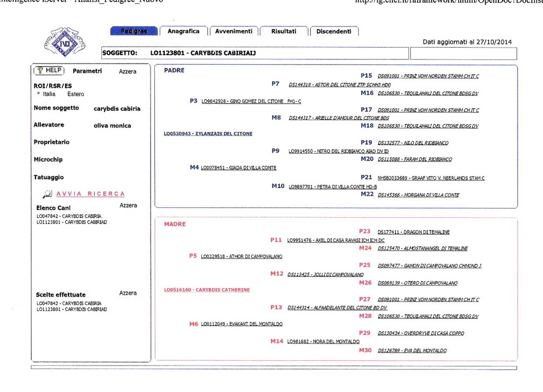The height and width of the screenshot is (392, 543).
Task: Open P23 DRAGON DI TEMALINE link
Action: tap(414, 232)
